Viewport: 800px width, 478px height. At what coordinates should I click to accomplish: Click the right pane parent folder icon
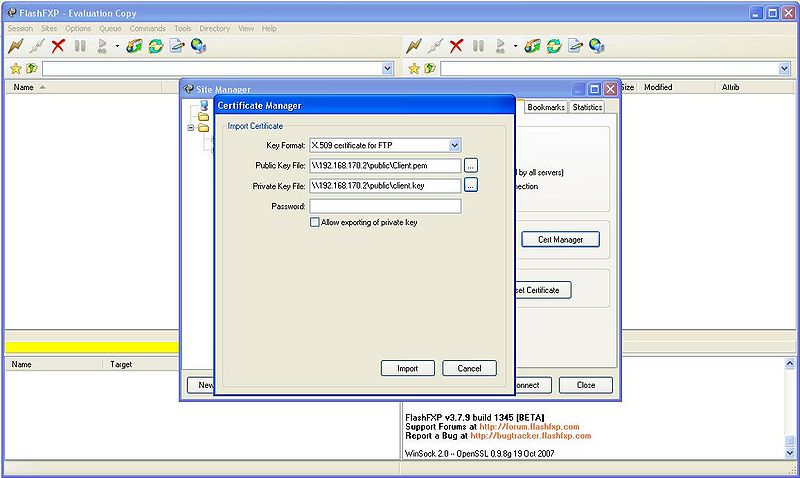[429, 68]
